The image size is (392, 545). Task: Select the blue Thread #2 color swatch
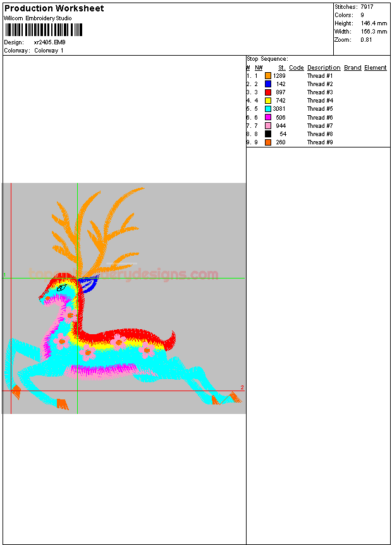[268, 84]
